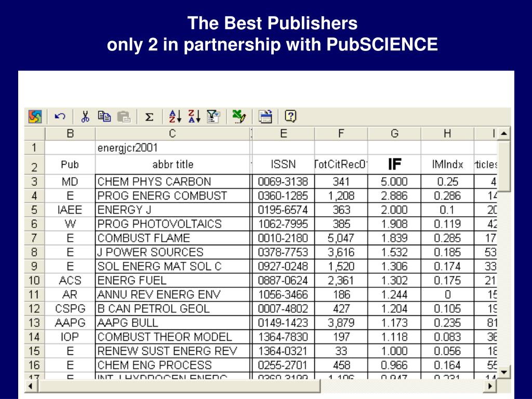Image resolution: width=532 pixels, height=399 pixels.
Task: Select cell 'ENERGY J'
Action: point(172,210)
